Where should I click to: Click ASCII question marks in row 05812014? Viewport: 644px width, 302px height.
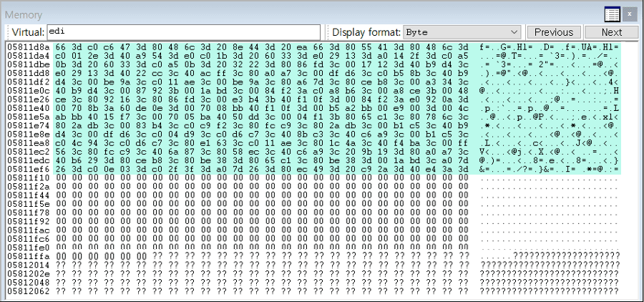[550, 265]
